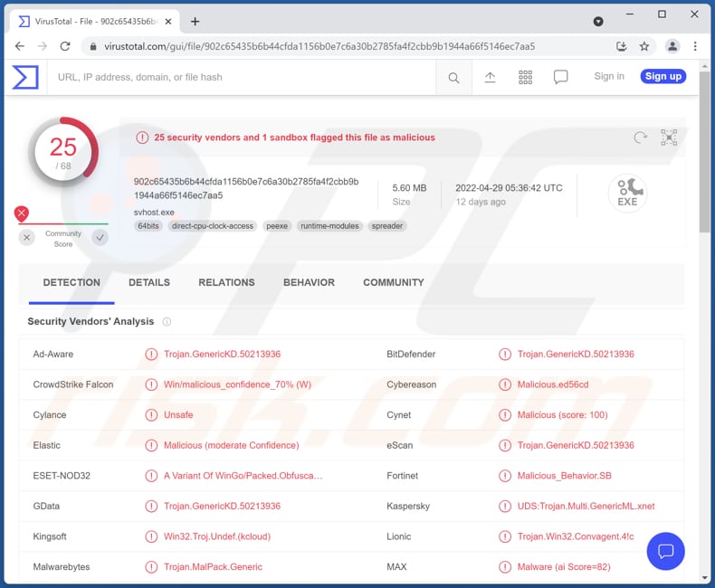The width and height of the screenshot is (715, 588).
Task: Open a new browser tab
Action: coord(195,22)
